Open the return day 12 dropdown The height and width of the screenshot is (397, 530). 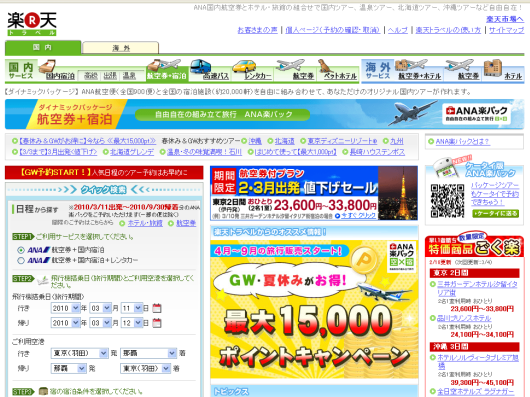(132, 323)
